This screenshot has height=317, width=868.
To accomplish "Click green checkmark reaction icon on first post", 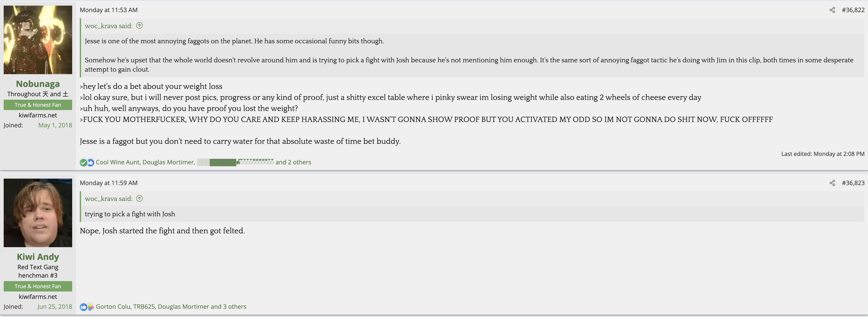I will tap(83, 163).
